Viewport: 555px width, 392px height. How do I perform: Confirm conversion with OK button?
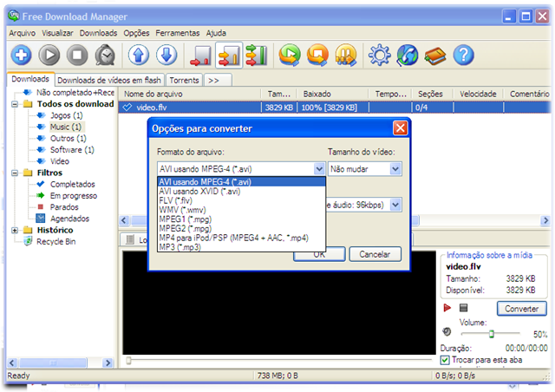tap(319, 254)
